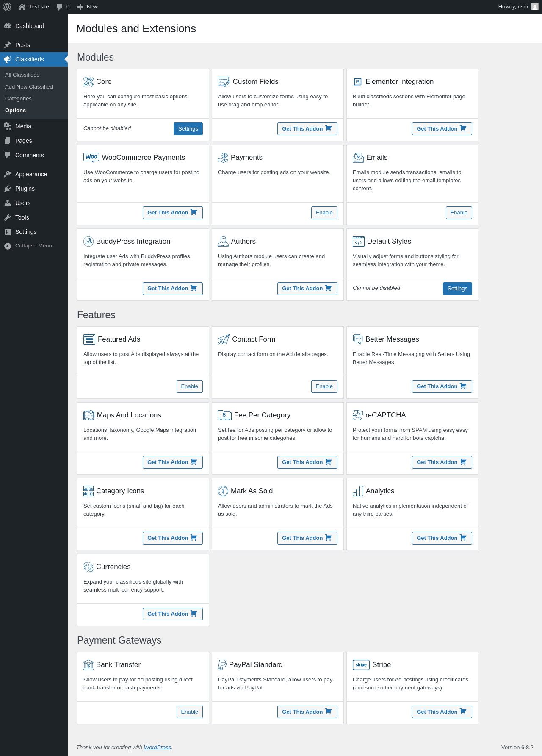The height and width of the screenshot is (756, 542).
Task: Click the Default Styles code icon
Action: 359,241
